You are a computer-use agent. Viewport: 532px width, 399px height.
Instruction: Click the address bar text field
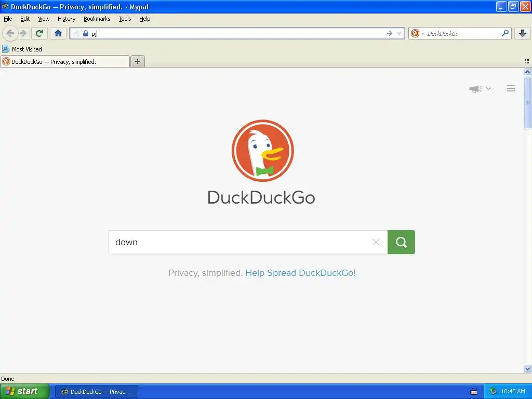237,33
